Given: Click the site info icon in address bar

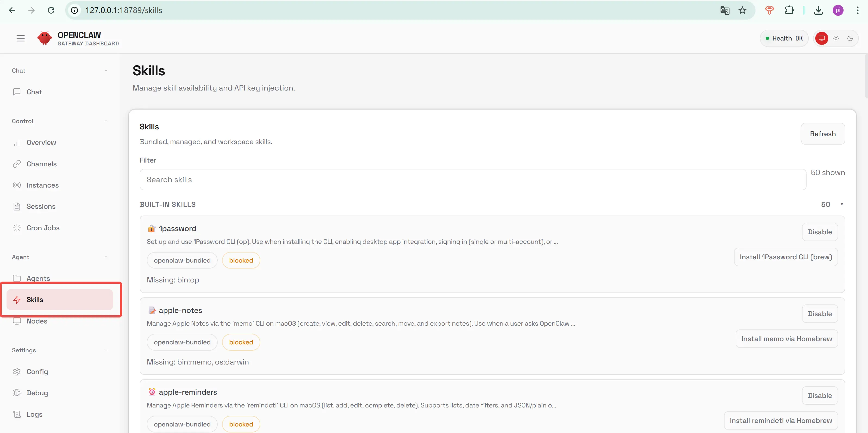Looking at the screenshot, I should tap(74, 10).
